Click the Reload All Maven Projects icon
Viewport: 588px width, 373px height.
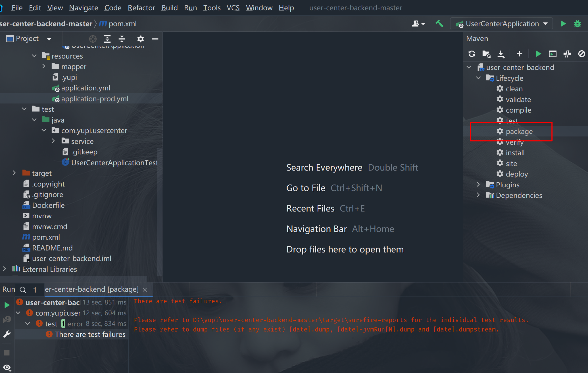472,54
